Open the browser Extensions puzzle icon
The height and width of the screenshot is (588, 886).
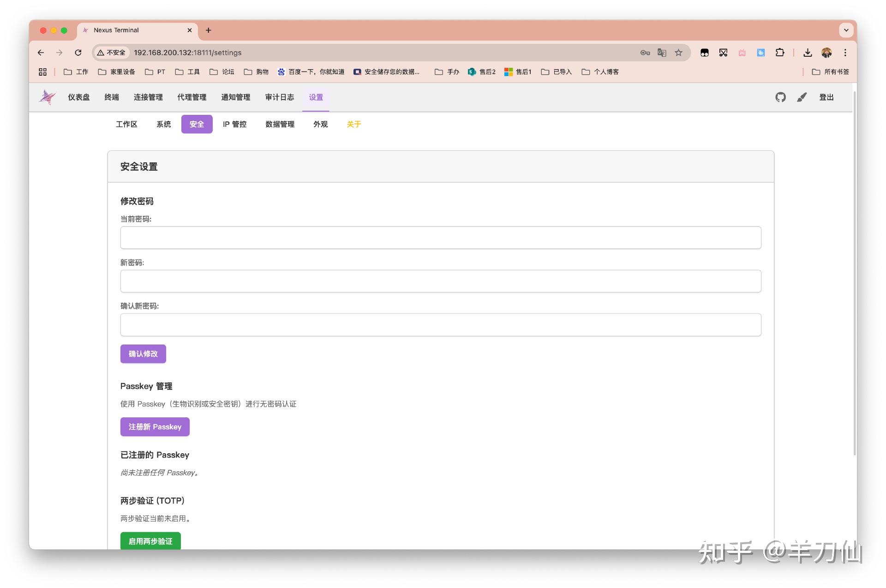(780, 53)
